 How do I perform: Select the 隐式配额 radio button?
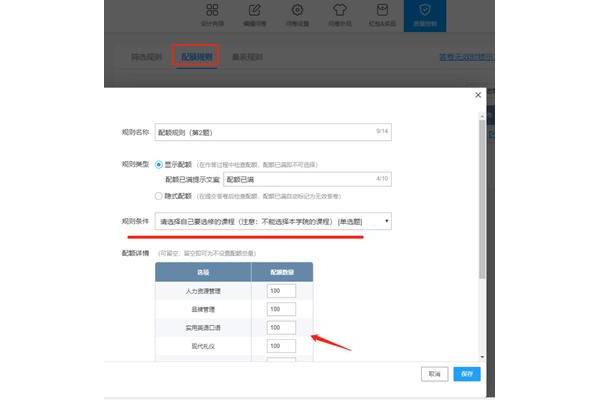(158, 196)
